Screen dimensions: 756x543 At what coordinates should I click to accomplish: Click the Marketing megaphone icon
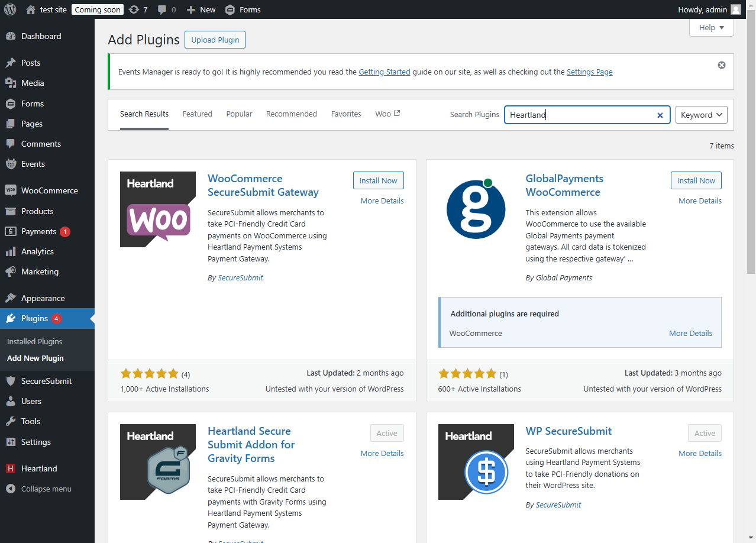(11, 271)
